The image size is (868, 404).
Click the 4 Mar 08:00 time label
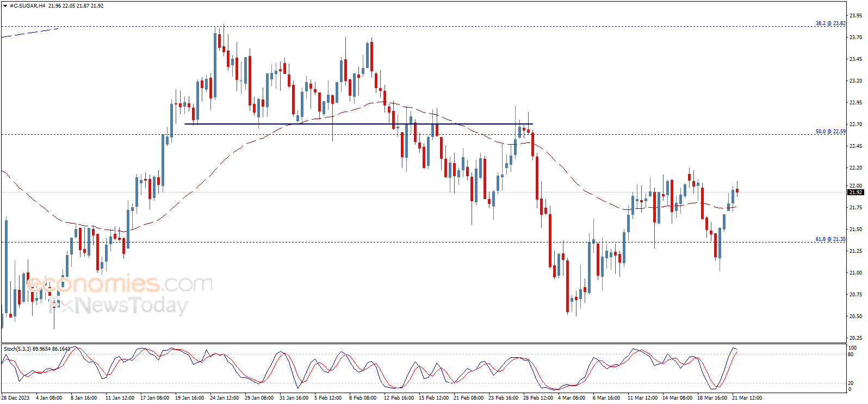572,398
